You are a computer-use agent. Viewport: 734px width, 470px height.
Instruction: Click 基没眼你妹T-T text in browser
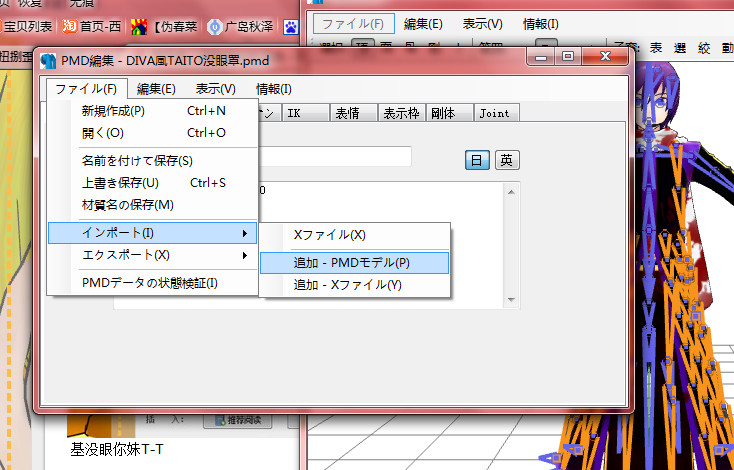[117, 449]
